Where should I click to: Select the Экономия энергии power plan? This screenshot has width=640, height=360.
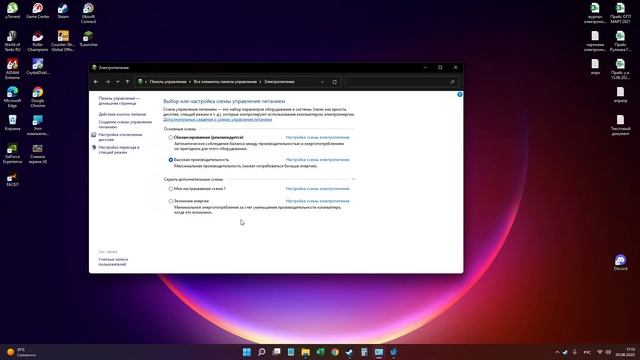tap(171, 201)
